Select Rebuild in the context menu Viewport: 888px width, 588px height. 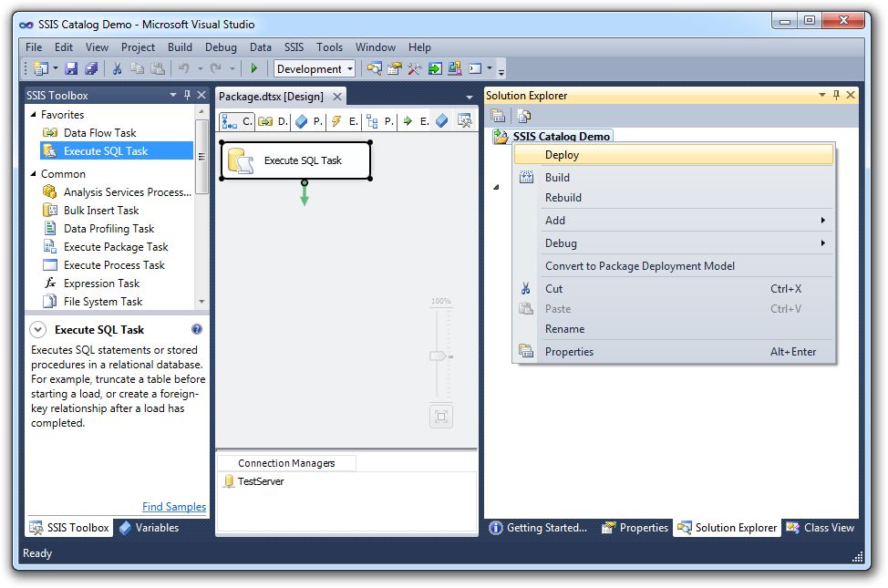tap(674, 198)
